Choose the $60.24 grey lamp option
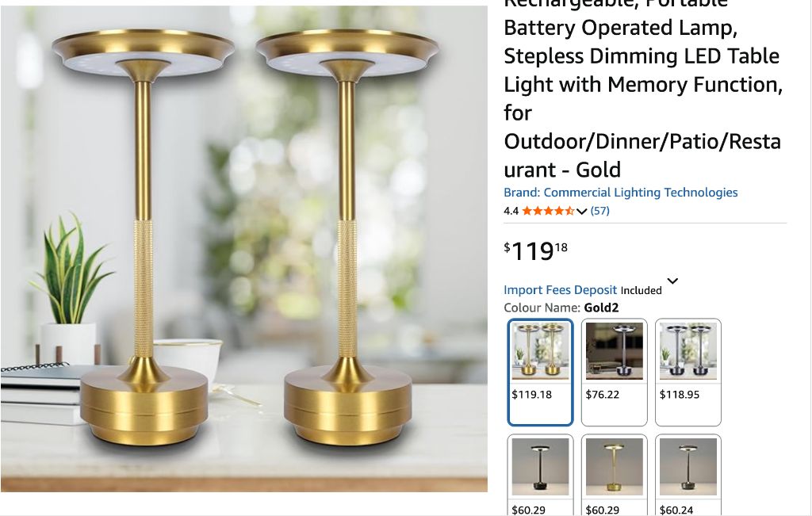The image size is (812, 516). click(x=688, y=475)
